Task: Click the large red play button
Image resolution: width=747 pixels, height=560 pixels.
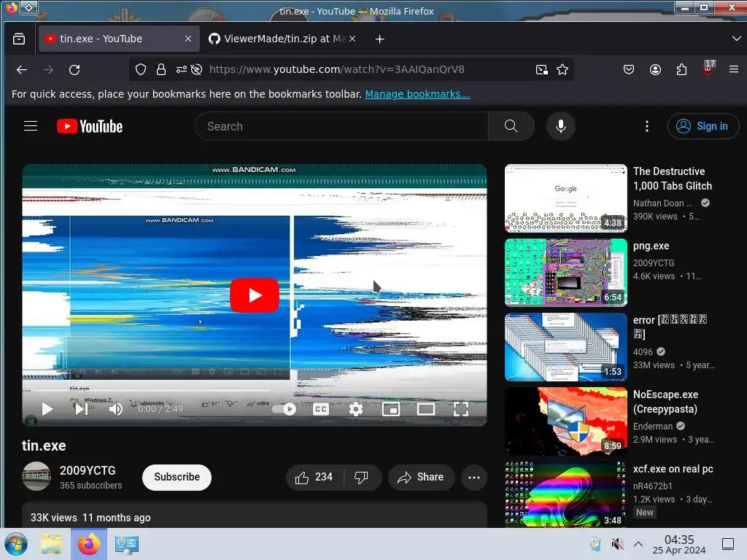Action: [x=255, y=295]
